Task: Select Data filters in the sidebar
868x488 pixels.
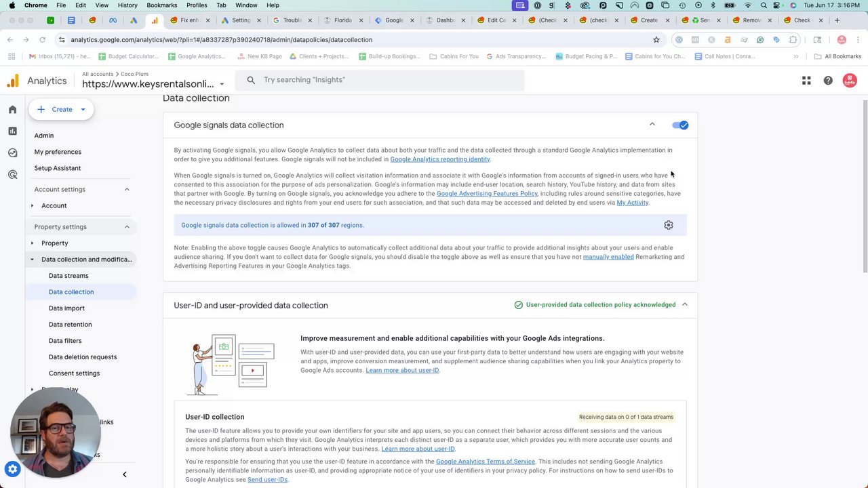Action: coord(65,341)
